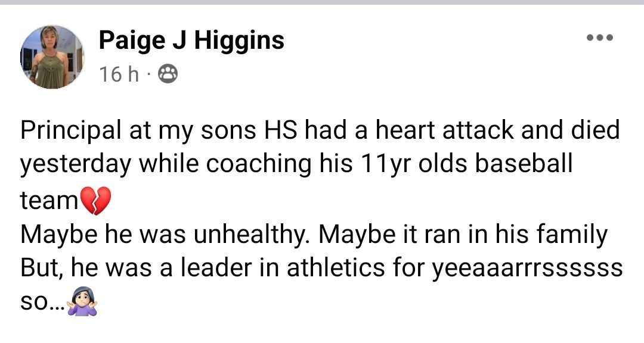Image resolution: width=644 pixels, height=343 pixels.
Task: Open the three-dot post options menu
Action: point(599,38)
